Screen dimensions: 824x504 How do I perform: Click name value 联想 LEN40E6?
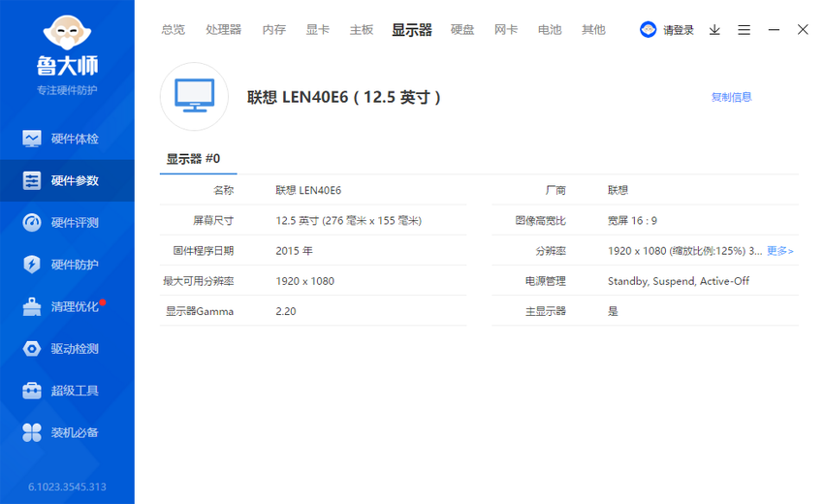(x=308, y=190)
